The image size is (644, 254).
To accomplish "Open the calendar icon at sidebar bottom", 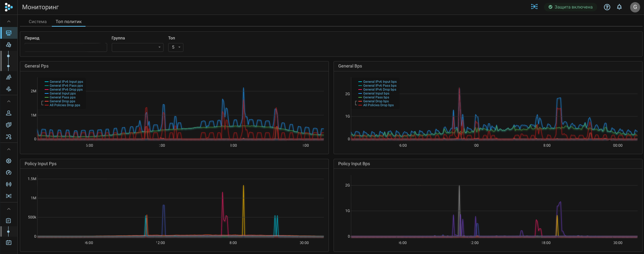I will point(9,242).
